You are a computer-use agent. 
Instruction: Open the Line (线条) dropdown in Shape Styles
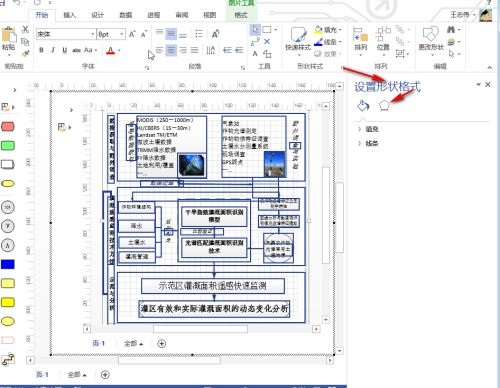click(328, 42)
